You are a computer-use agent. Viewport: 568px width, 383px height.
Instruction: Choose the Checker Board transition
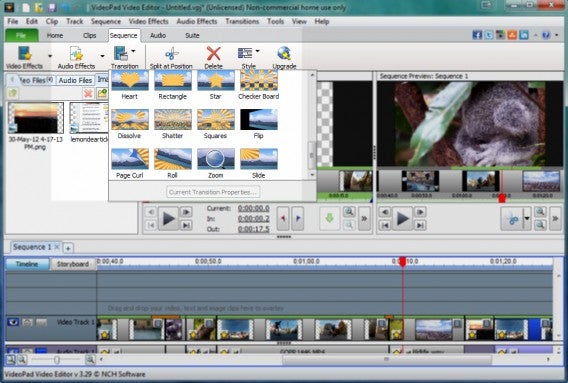coord(259,84)
